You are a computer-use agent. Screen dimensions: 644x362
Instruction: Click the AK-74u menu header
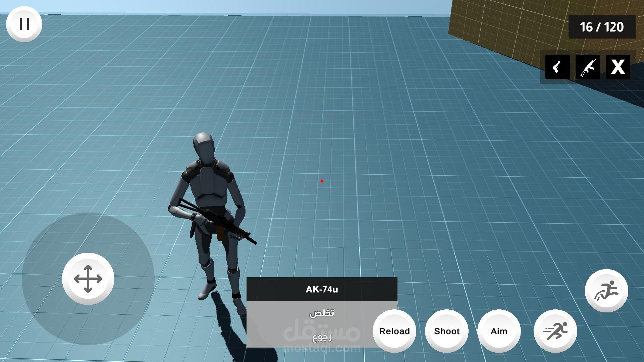click(x=321, y=289)
